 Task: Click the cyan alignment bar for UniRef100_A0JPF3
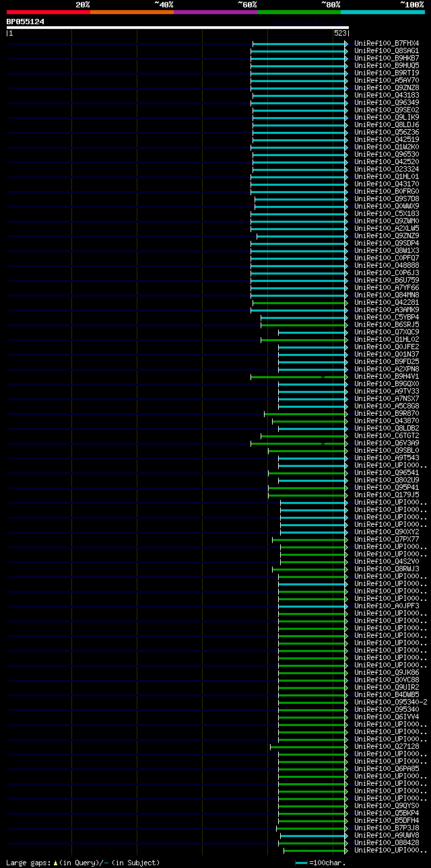pos(312,606)
